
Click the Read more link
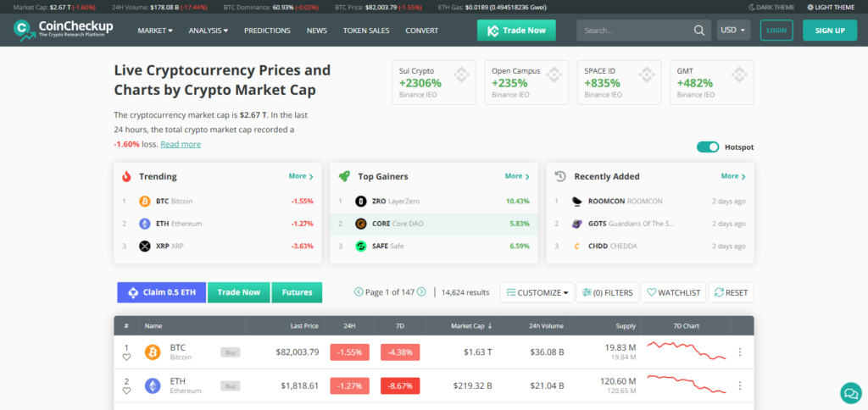pos(181,144)
